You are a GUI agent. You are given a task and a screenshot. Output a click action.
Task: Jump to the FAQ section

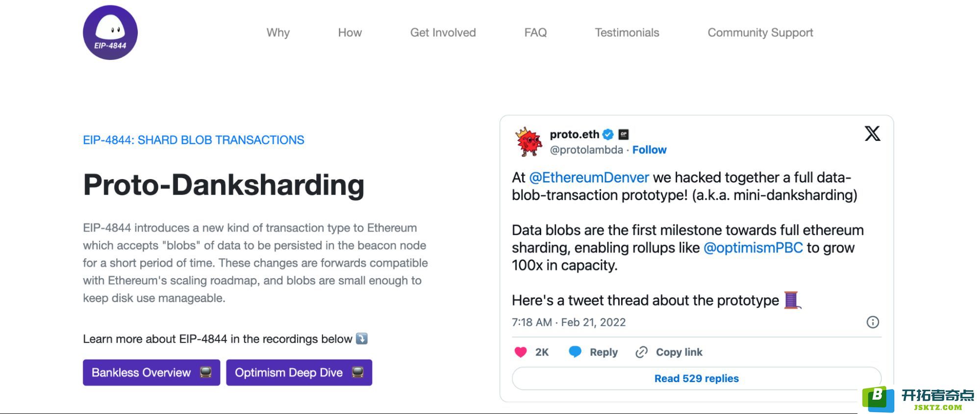pyautogui.click(x=535, y=33)
